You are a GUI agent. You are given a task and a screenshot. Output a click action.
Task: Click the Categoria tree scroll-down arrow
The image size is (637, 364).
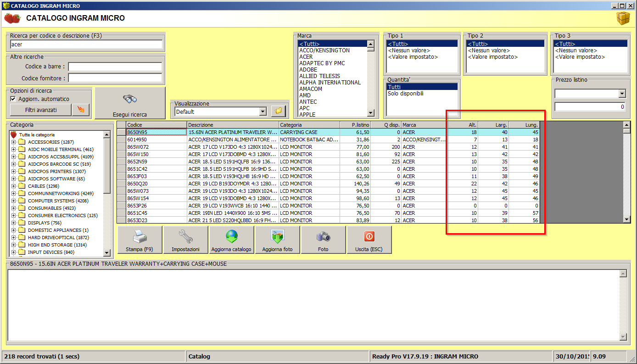coord(106,252)
